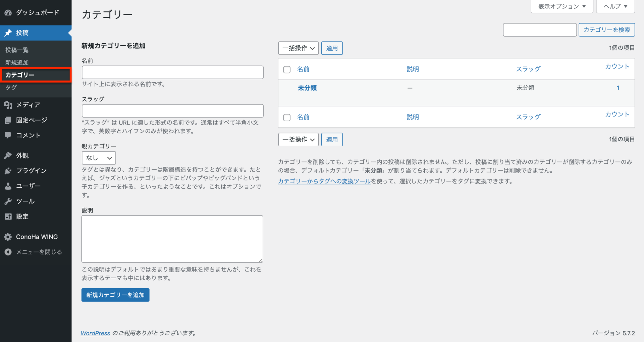The image size is (644, 342).
Task: Open 固定ページ menu item
Action: 36,120
